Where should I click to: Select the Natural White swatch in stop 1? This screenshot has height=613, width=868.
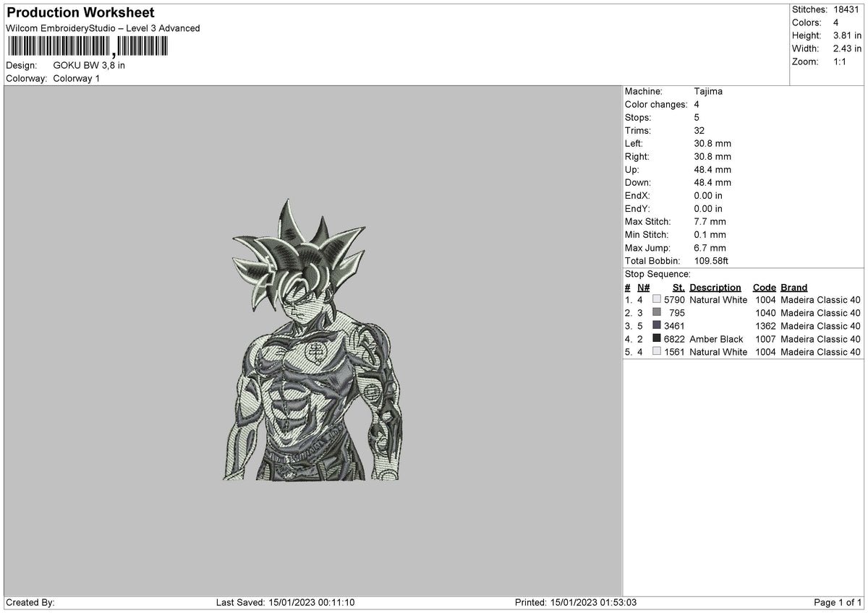[x=657, y=300]
